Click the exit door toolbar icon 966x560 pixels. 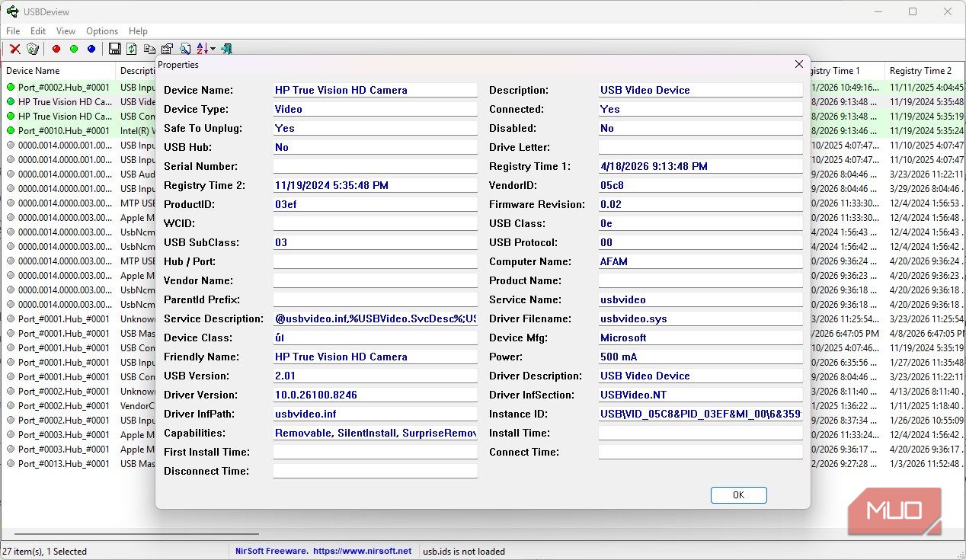pos(226,49)
